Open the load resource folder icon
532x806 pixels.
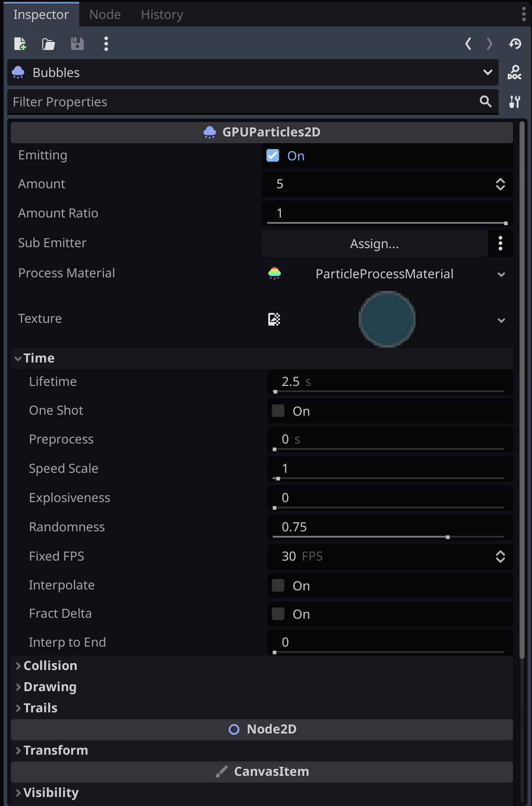click(49, 44)
